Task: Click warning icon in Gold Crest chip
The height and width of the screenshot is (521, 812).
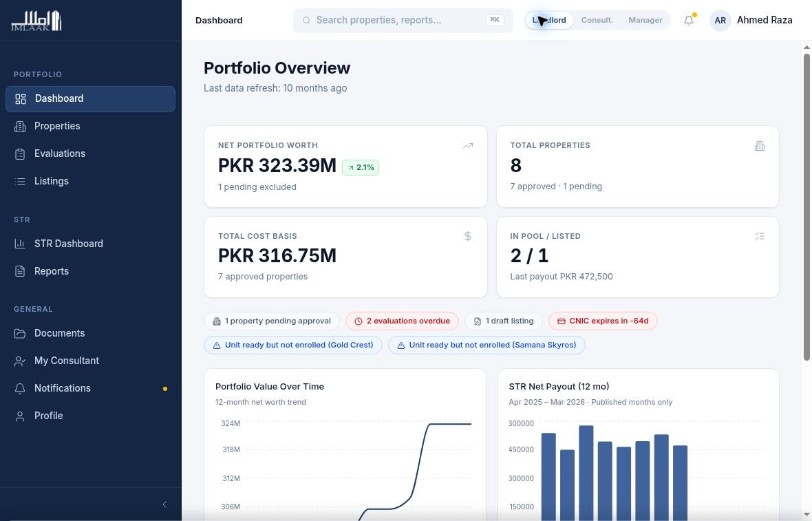Action: 217,345
